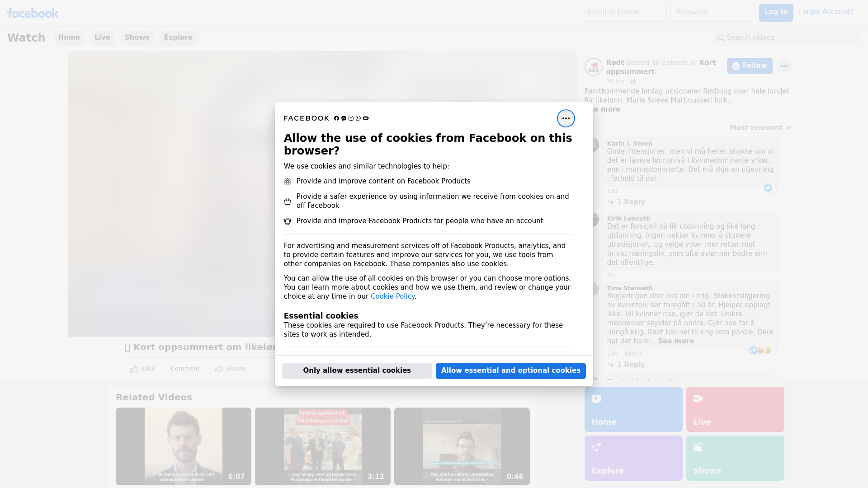
Task: Expand the Most relevant comment sort dropdown
Action: [x=760, y=128]
